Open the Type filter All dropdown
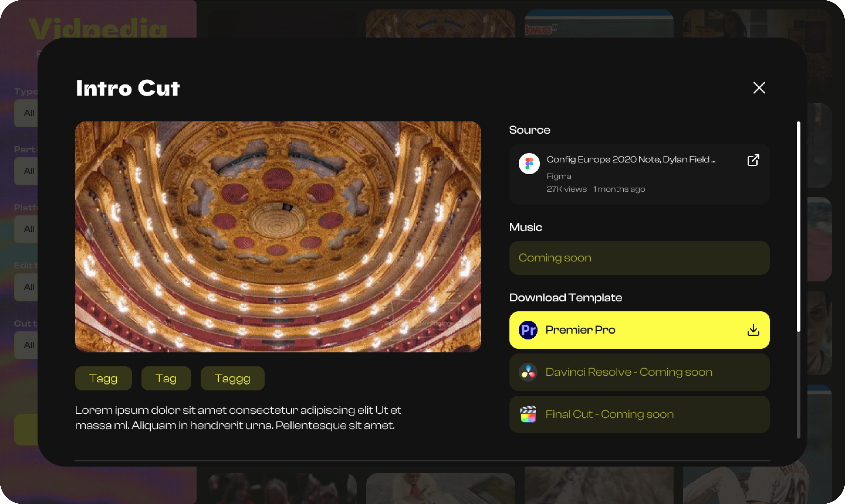 (26, 113)
